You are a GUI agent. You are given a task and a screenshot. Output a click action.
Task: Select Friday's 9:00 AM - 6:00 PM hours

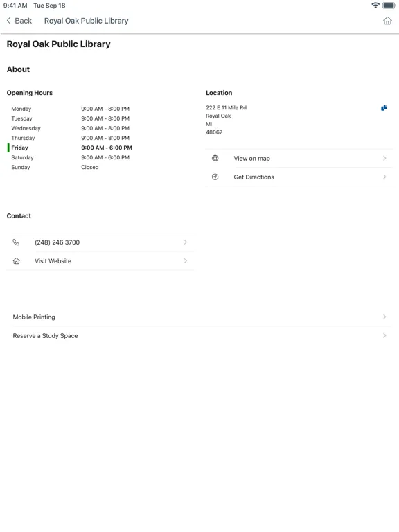107,148
